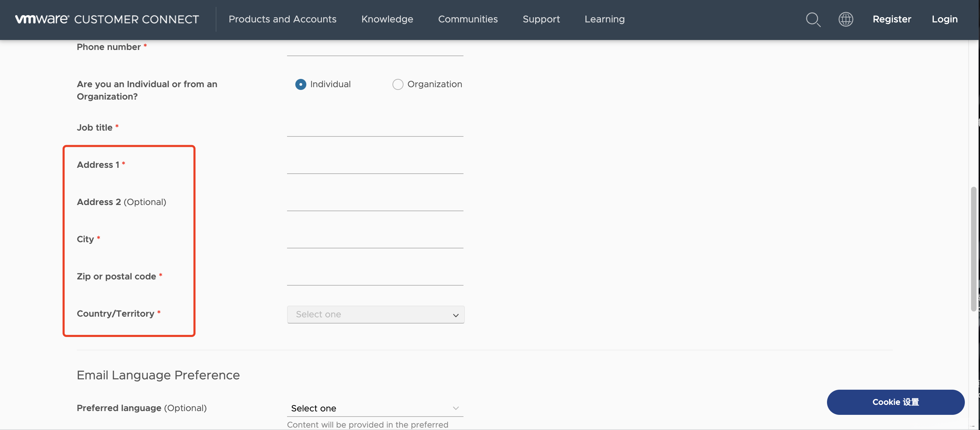Click the page vertical scrollbar thumb

973,249
